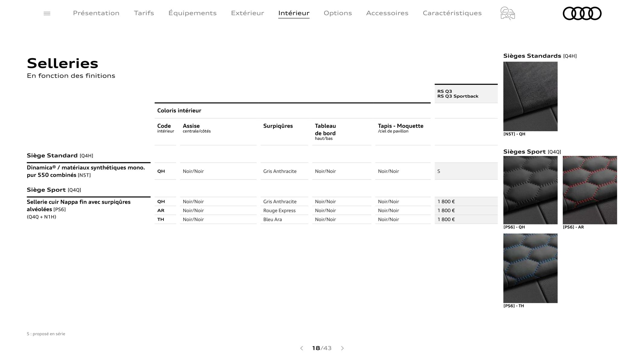Viewport: 644px width, 362px height.
Task: Click the Audi four rings logo
Action: (x=582, y=13)
